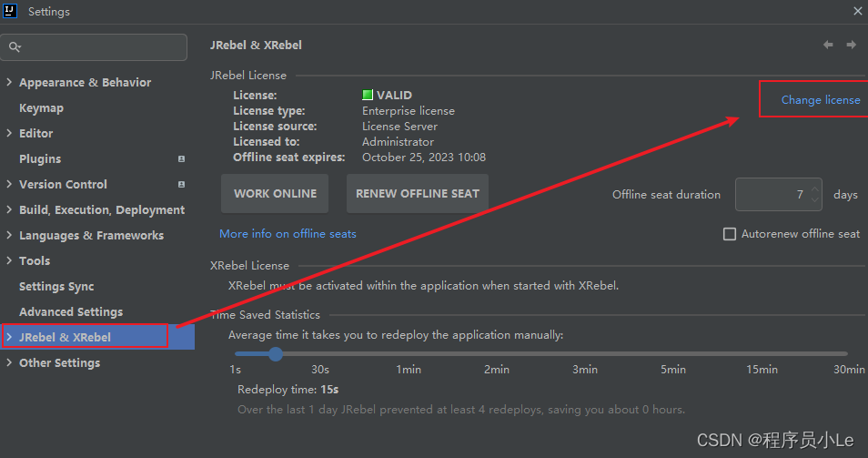This screenshot has height=458, width=868.
Task: Select Build, Execution, Deployment in sidebar
Action: [x=102, y=210]
